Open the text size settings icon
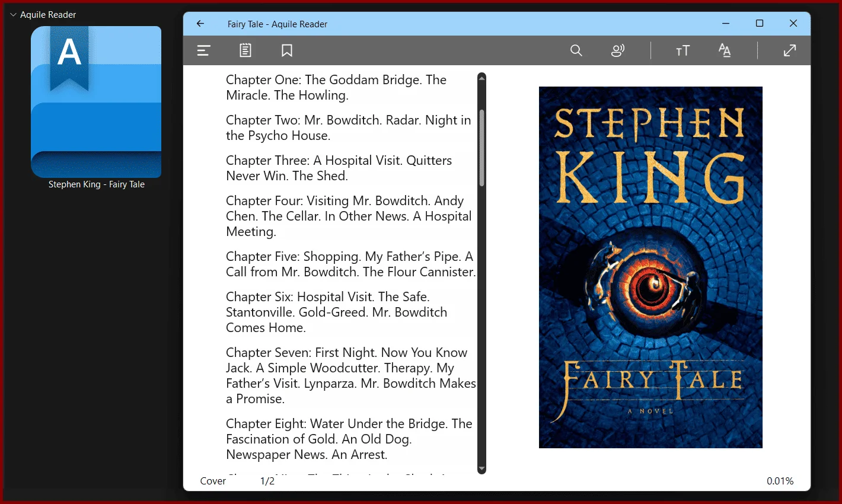The height and width of the screenshot is (504, 842). pyautogui.click(x=683, y=51)
